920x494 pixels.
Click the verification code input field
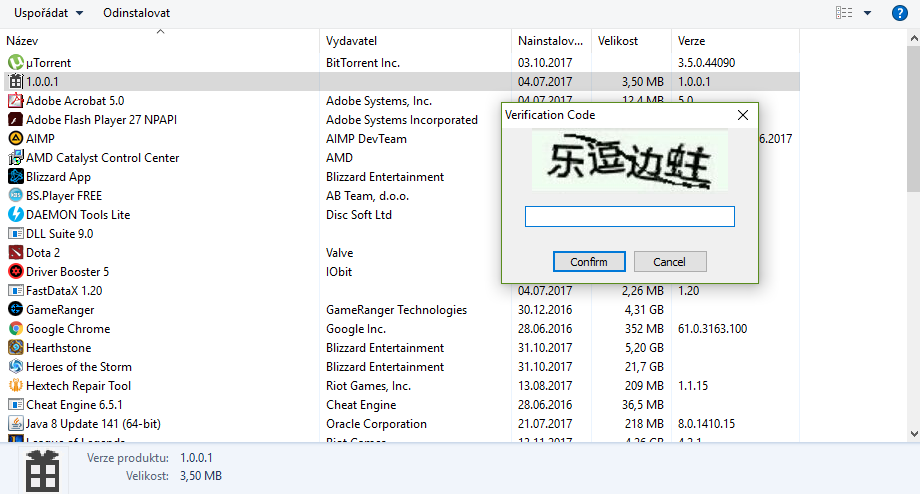pyautogui.click(x=630, y=216)
